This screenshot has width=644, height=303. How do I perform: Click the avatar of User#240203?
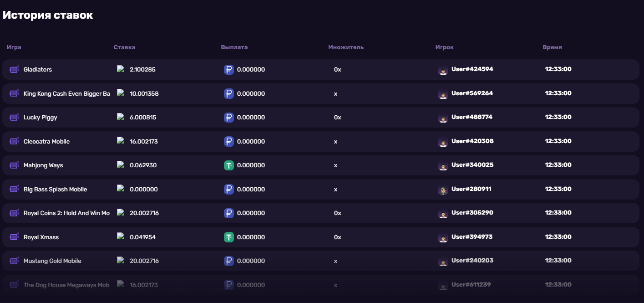coord(443,261)
